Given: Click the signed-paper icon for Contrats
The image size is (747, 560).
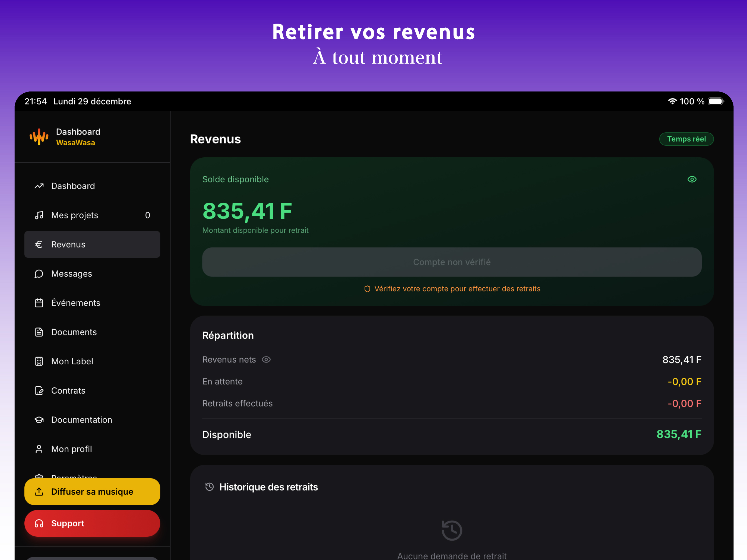Looking at the screenshot, I should [39, 390].
